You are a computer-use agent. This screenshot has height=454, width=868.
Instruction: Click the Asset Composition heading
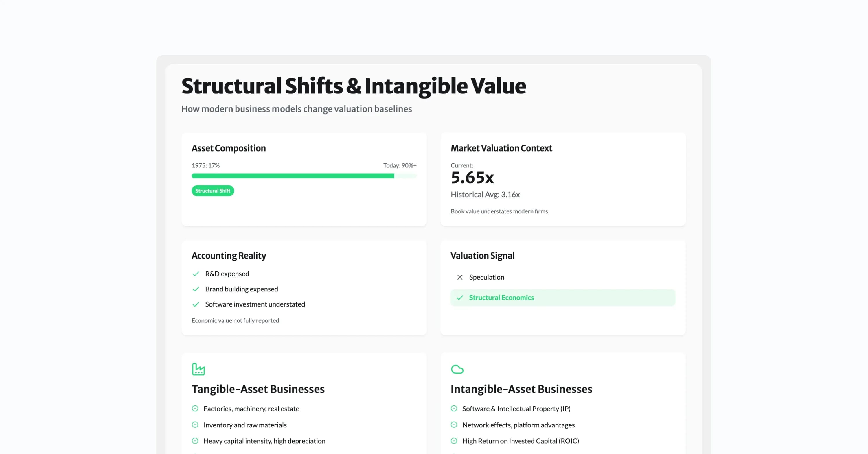[x=229, y=148]
